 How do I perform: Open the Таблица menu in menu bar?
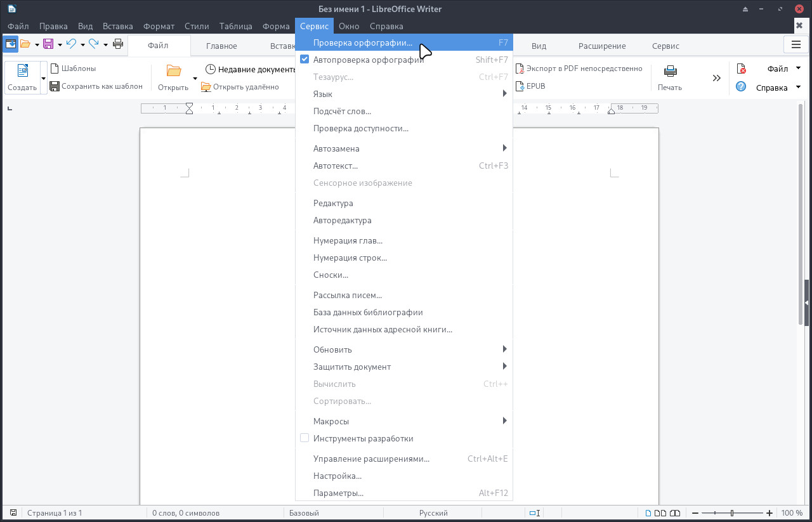click(236, 26)
